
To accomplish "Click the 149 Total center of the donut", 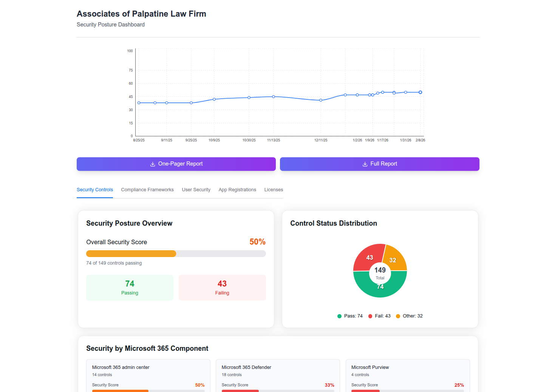I will [x=380, y=271].
